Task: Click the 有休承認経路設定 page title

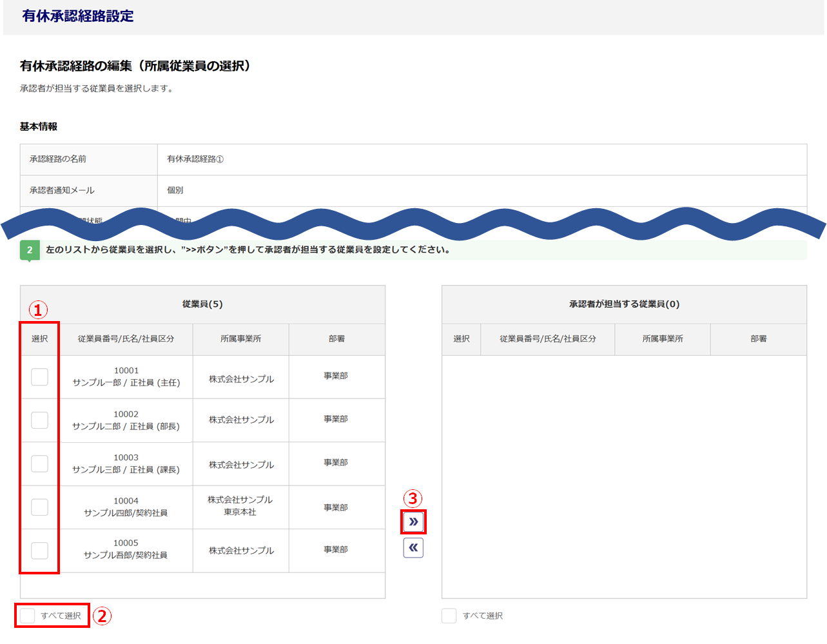Action: [x=78, y=16]
